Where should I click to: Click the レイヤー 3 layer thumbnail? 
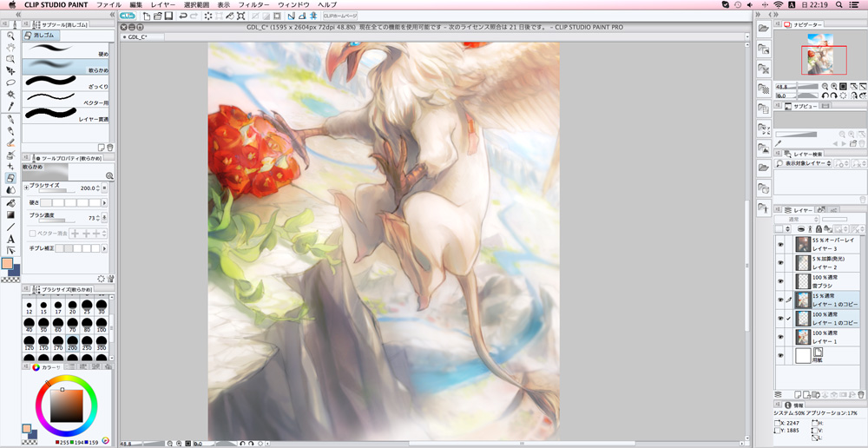coord(803,244)
